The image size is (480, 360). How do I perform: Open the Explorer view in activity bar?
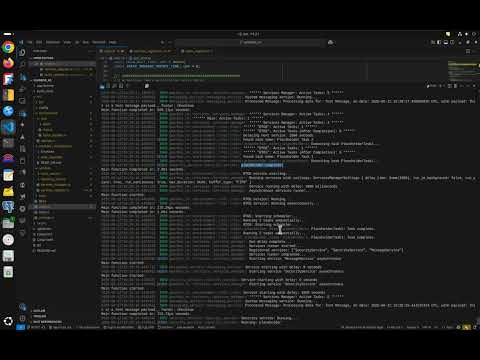(22, 53)
